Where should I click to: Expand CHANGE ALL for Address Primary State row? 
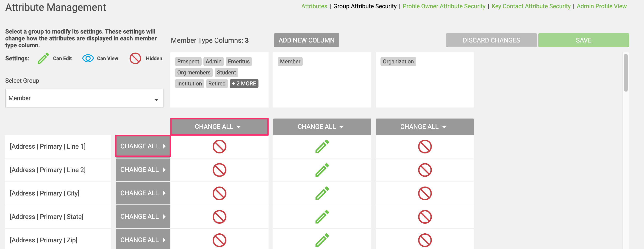pyautogui.click(x=143, y=216)
